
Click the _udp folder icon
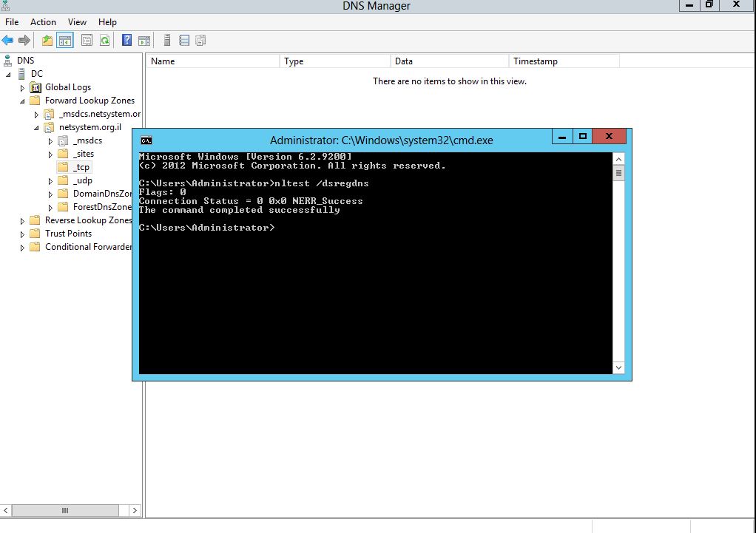click(x=63, y=180)
